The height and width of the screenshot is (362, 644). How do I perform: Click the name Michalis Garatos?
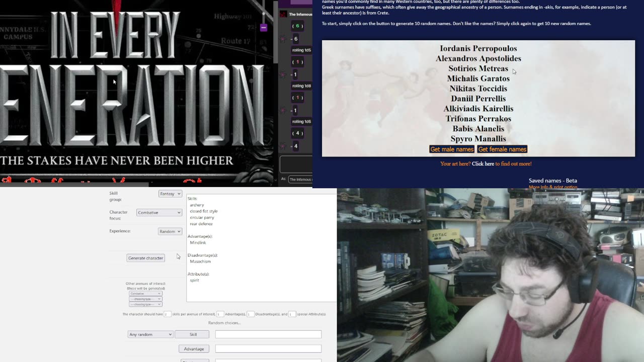[x=478, y=78]
